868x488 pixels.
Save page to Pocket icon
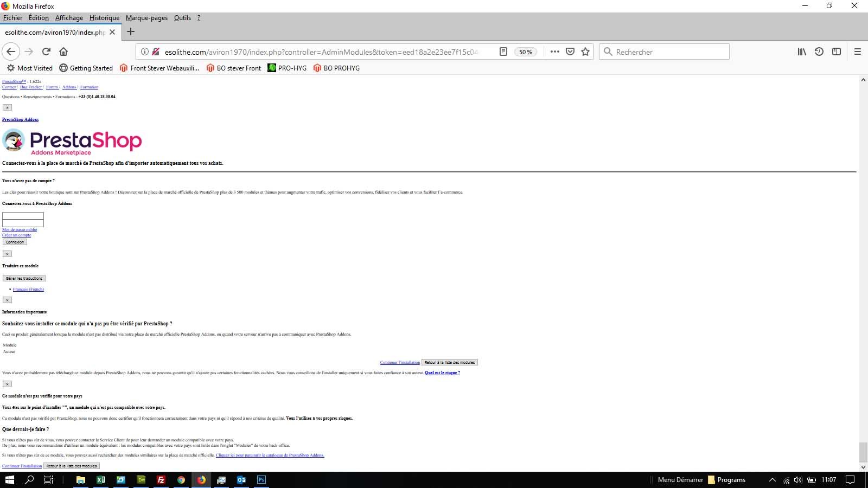[x=570, y=52]
